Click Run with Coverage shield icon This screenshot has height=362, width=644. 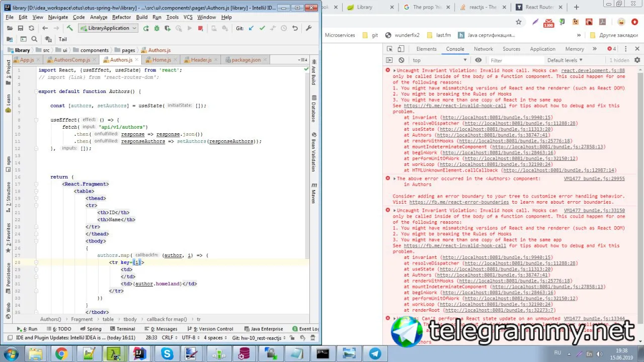pos(168,28)
